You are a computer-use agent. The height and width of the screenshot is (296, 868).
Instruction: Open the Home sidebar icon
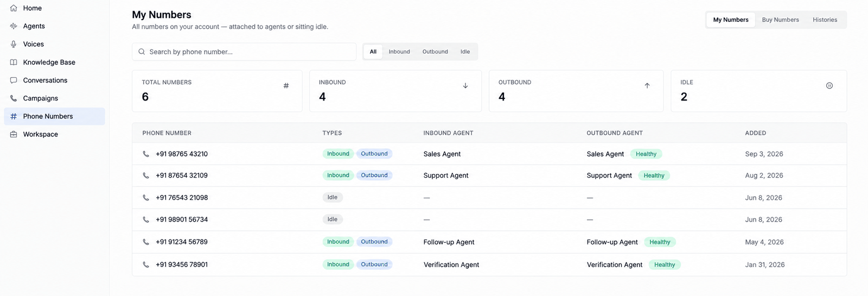click(x=14, y=8)
